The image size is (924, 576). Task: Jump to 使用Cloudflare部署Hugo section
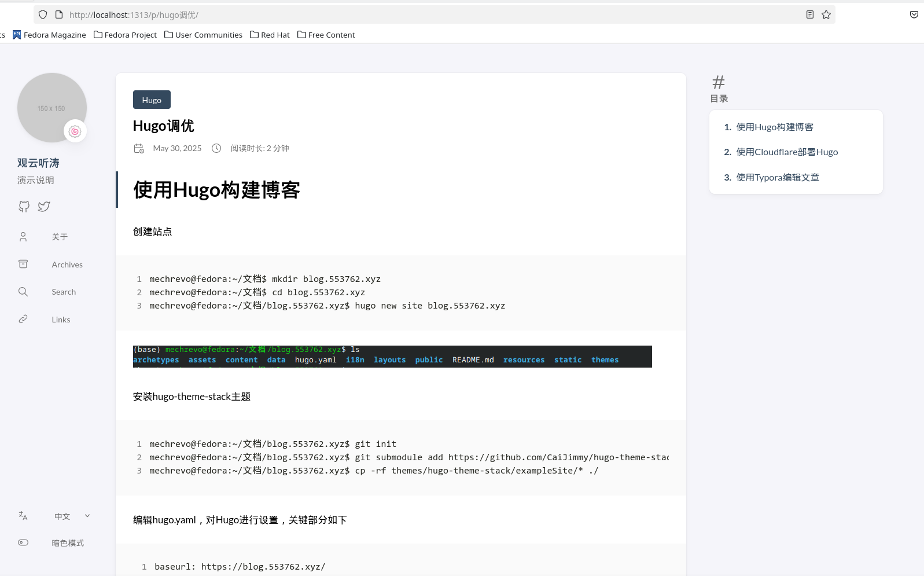786,152
